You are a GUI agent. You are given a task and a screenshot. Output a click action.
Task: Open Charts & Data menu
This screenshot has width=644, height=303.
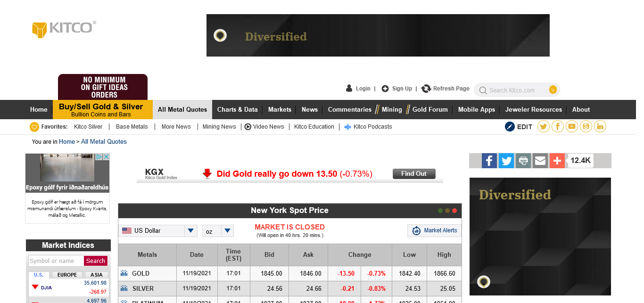[x=237, y=109]
